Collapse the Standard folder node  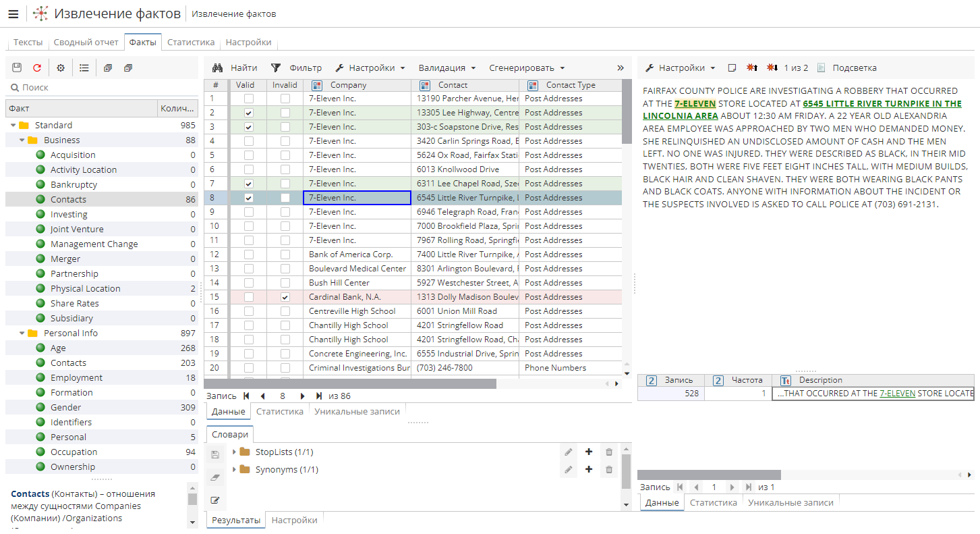pos(13,126)
